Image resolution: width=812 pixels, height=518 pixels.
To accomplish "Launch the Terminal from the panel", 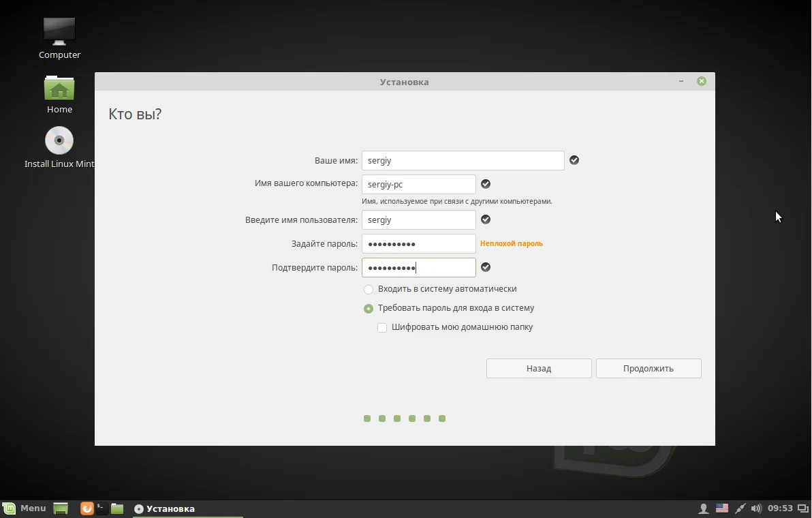I will pos(101,508).
